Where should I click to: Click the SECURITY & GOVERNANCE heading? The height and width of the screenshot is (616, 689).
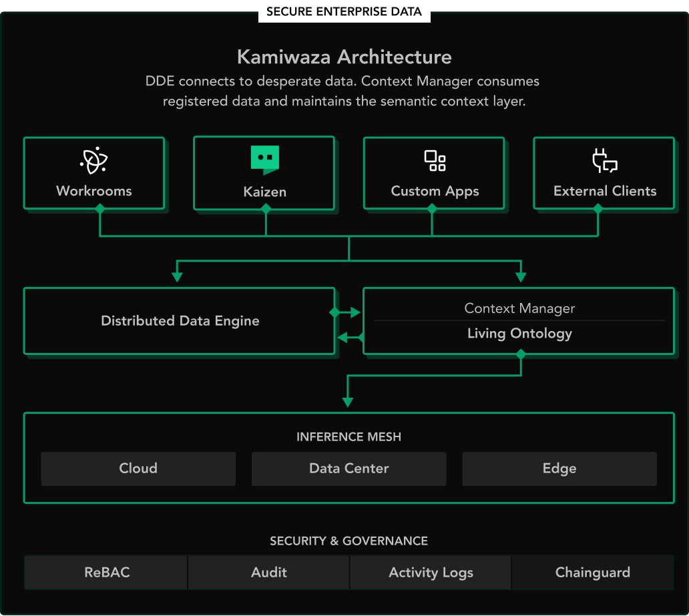[349, 541]
